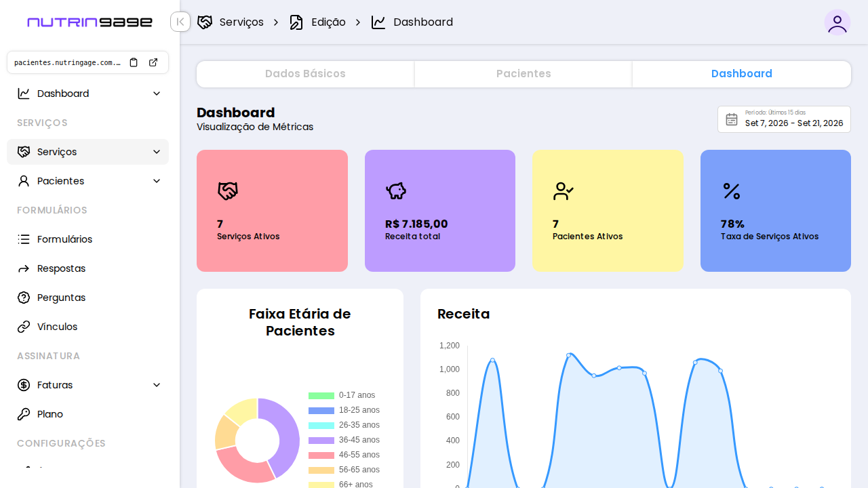Click the Dashboard chart breadcrumb icon
This screenshot has height=488, width=868.
pos(378,22)
